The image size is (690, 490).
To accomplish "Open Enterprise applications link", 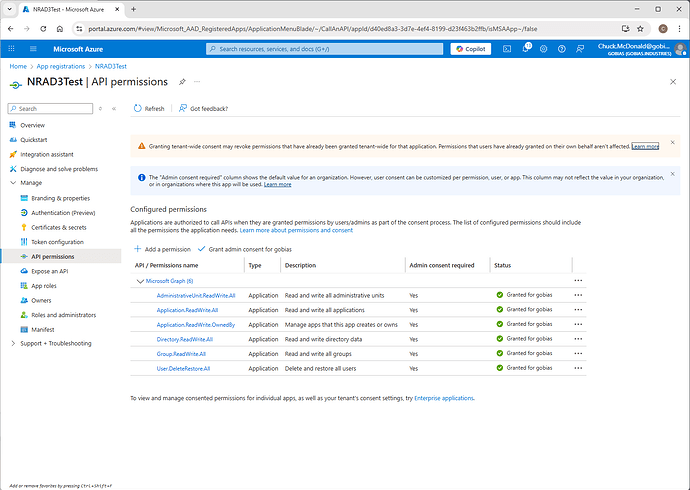I will (x=444, y=398).
